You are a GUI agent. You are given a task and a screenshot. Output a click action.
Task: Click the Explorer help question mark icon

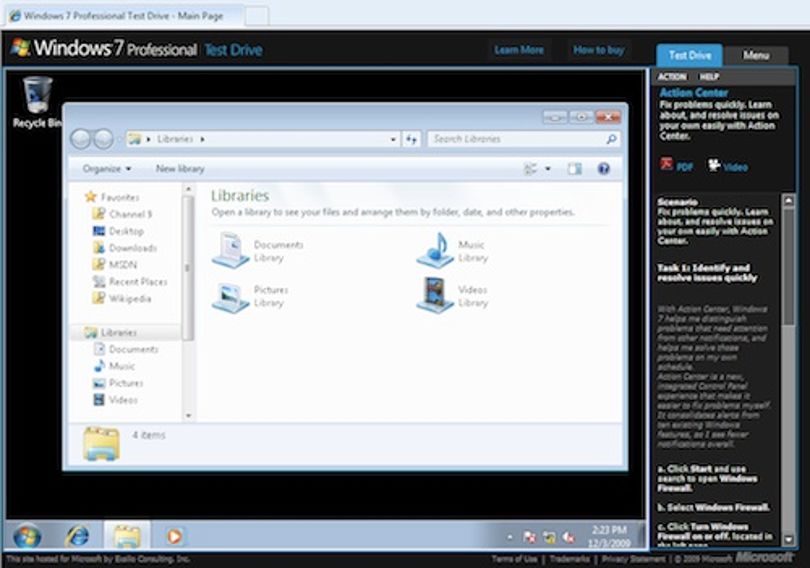tap(603, 169)
